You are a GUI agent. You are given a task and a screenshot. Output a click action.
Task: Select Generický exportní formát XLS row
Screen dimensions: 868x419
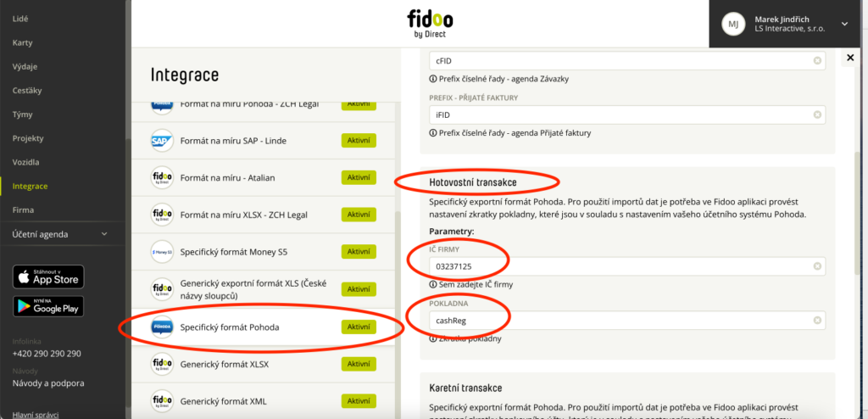pyautogui.click(x=263, y=289)
